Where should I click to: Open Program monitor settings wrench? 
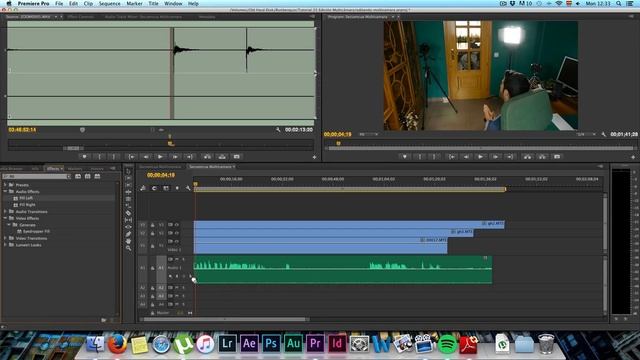pos(604,134)
